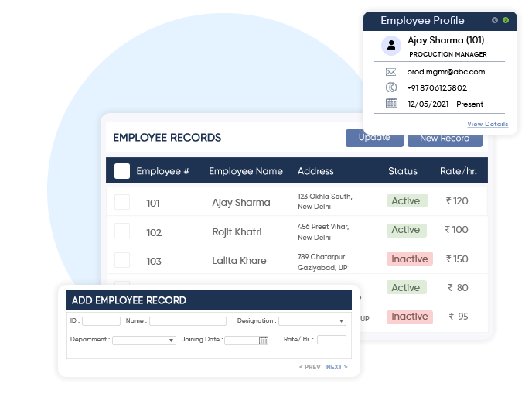Click into the Rate/Hr. input field
532x394 pixels.
point(332,340)
